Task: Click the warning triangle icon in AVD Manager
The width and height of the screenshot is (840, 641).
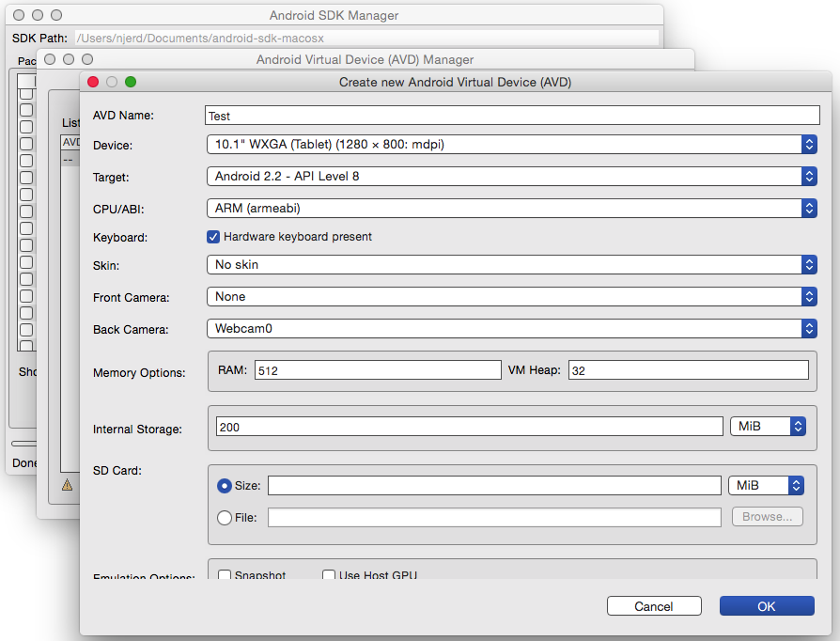Action: coord(67,485)
